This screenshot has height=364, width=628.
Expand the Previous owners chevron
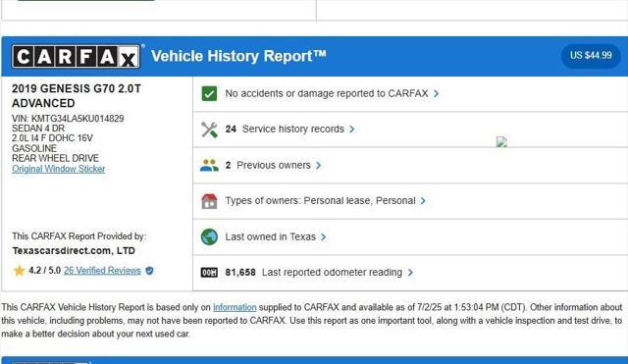(x=318, y=166)
